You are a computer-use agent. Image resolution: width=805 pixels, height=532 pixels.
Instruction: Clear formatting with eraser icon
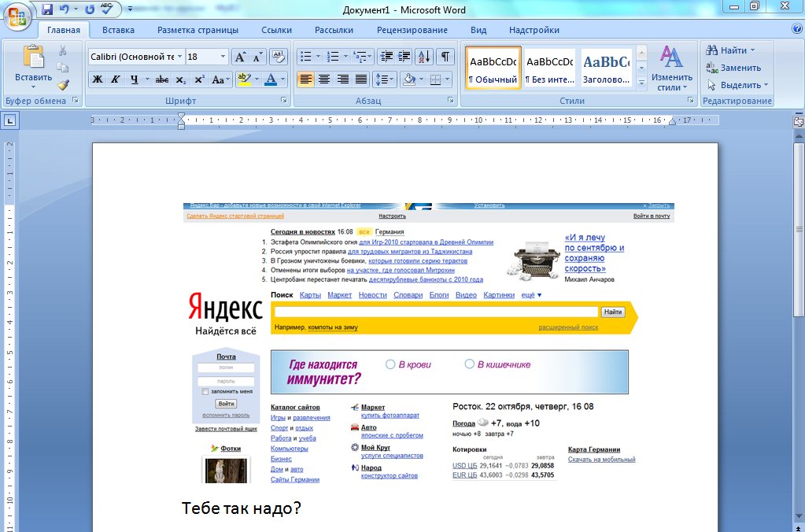click(x=279, y=57)
